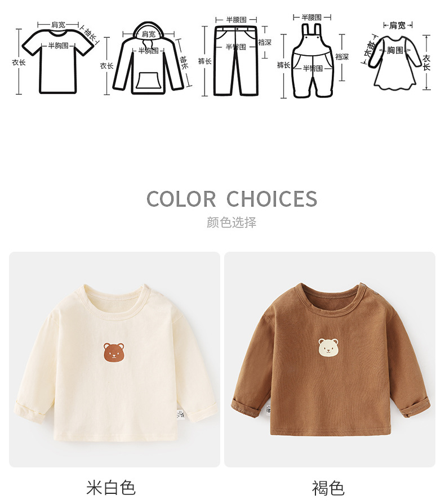Select the 米白色 cream shirt thumbnail
Image resolution: width=445 pixels, height=504 pixels.
[x=114, y=359]
